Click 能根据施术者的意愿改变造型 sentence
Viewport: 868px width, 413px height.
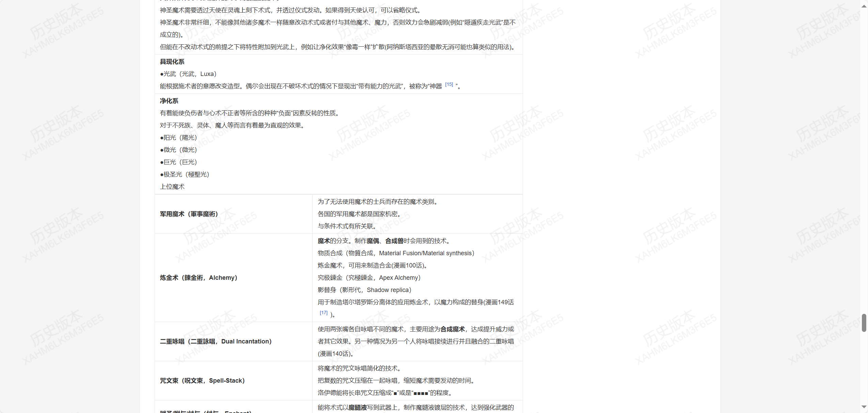311,86
